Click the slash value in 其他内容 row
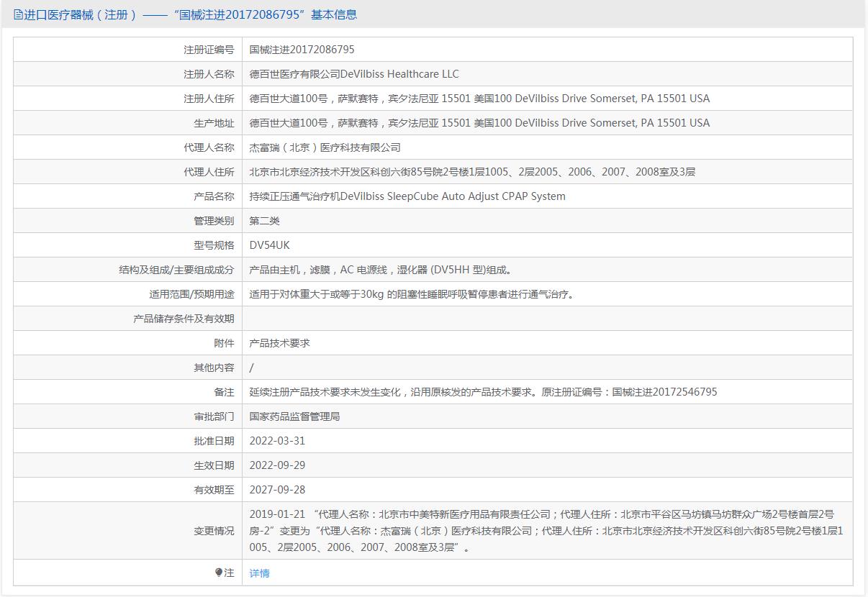Viewport: 868px width, 597px height. (252, 368)
